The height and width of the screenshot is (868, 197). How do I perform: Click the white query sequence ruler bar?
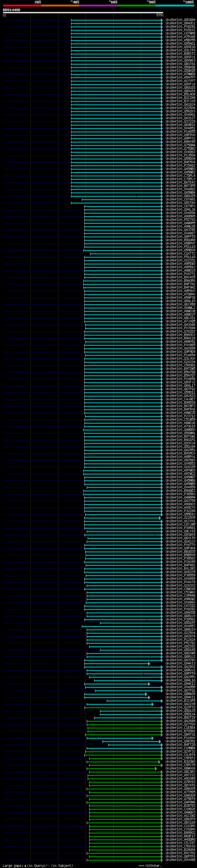83,12
